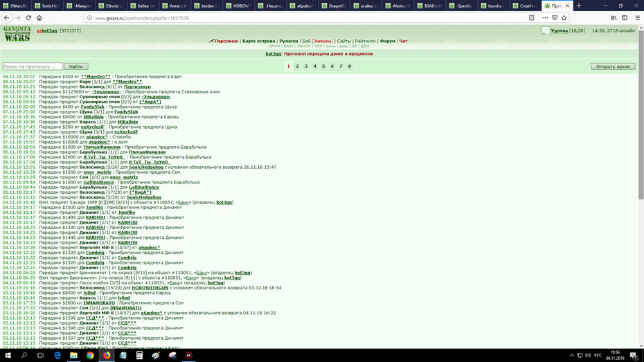Open the Windows Start menu

(x=8, y=356)
